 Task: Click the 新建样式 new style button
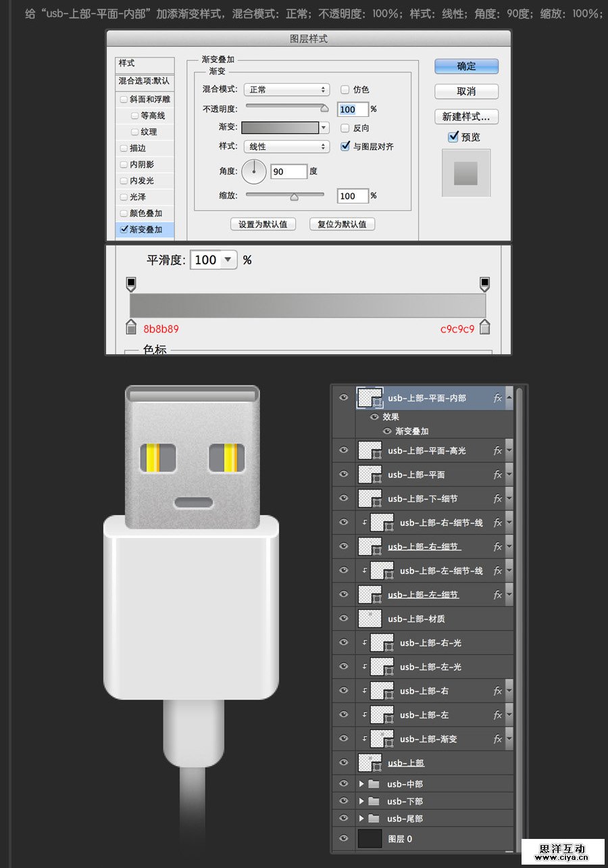(465, 116)
